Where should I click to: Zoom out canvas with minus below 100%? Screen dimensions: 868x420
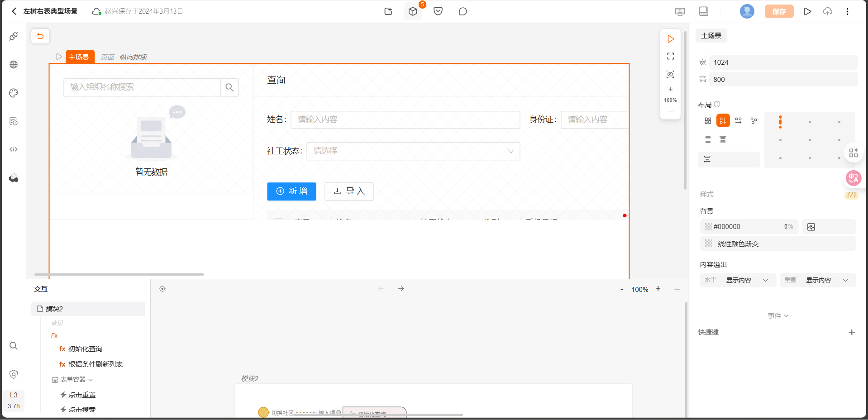pyautogui.click(x=671, y=111)
